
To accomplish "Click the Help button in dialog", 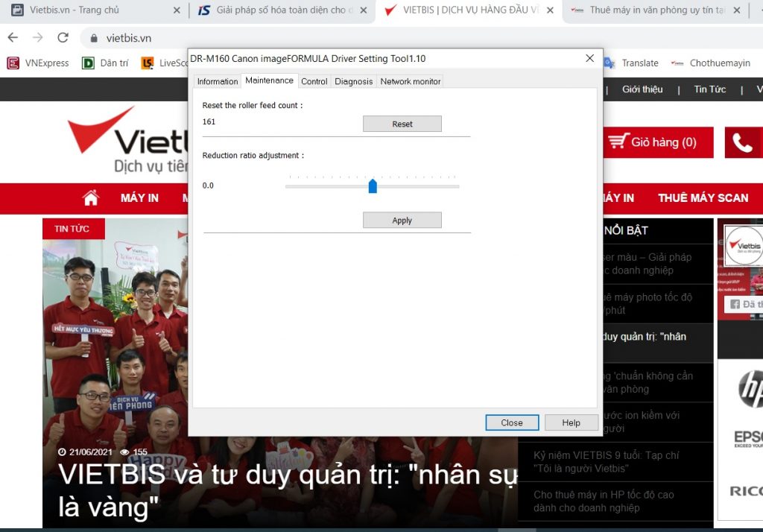I will click(x=571, y=422).
